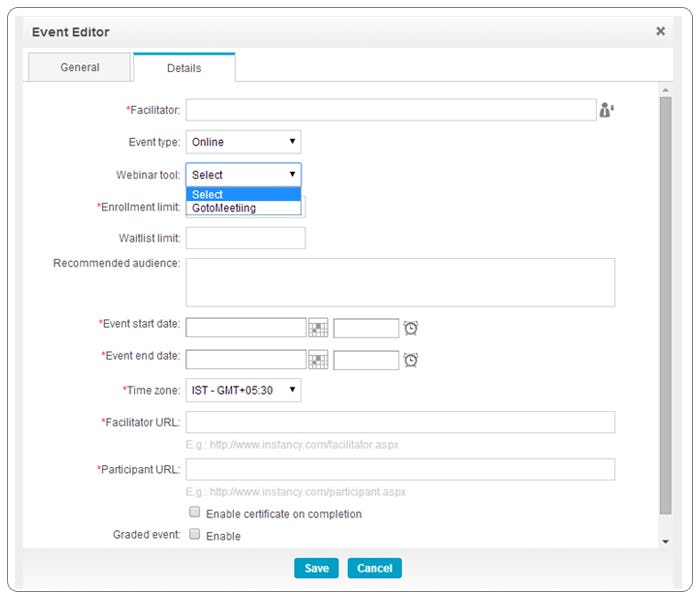Select the Details tab

click(184, 68)
